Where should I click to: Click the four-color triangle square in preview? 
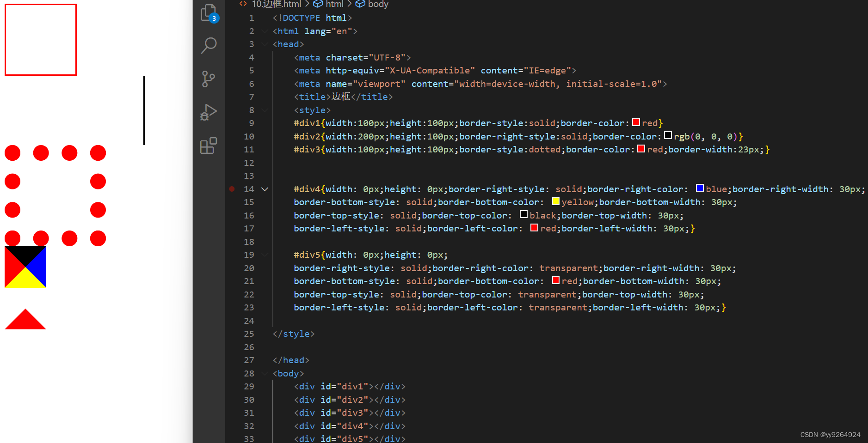click(25, 267)
